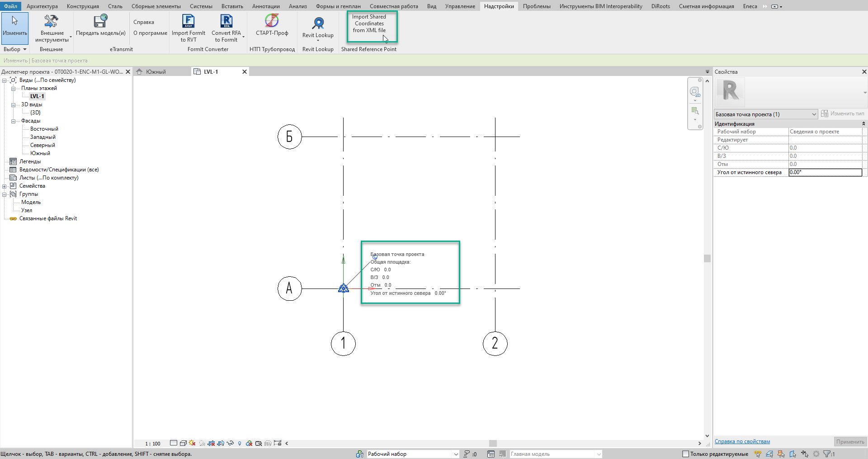Activate the Южный view tab

point(156,72)
